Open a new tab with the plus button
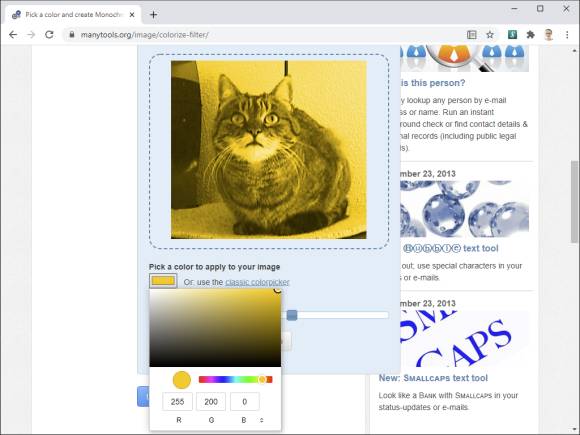Image resolution: width=580 pixels, height=435 pixels. (x=154, y=15)
